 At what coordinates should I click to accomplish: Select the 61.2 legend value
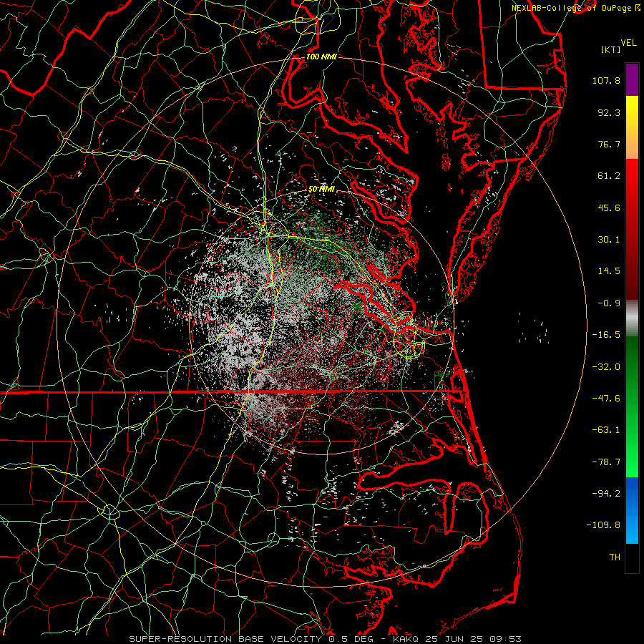click(x=609, y=176)
